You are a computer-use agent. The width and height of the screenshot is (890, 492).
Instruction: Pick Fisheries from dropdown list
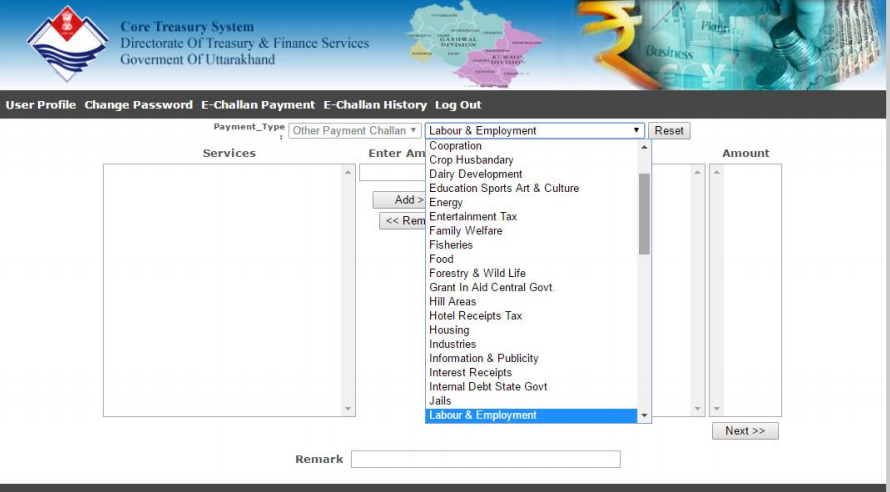(531, 245)
